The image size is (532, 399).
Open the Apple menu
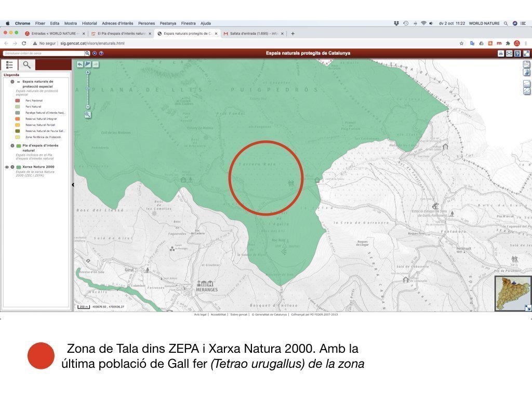click(8, 23)
